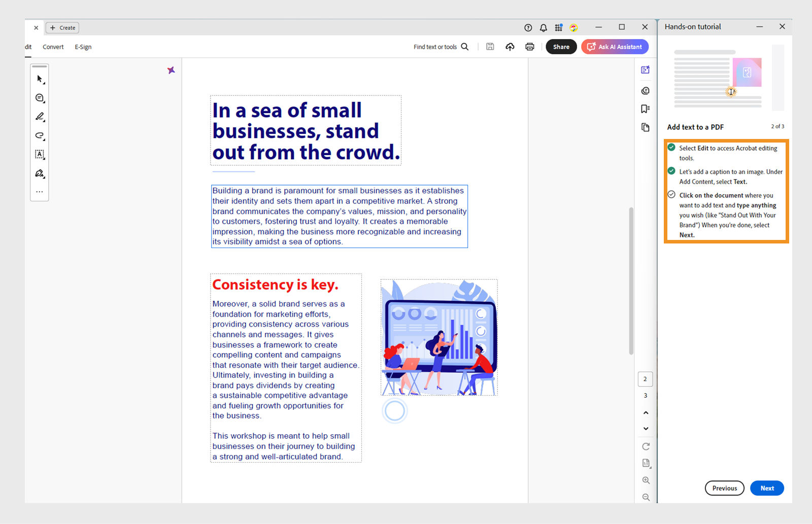
Task: Click the current page number box showing 2
Action: (x=645, y=379)
